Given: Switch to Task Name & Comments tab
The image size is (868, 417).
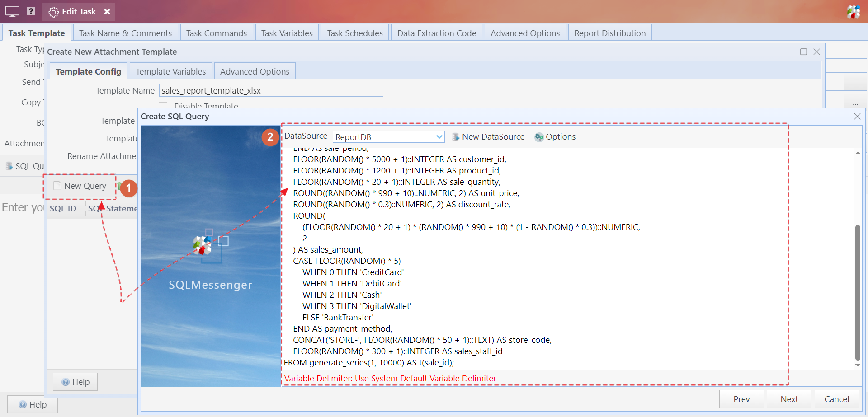Looking at the screenshot, I should [125, 33].
